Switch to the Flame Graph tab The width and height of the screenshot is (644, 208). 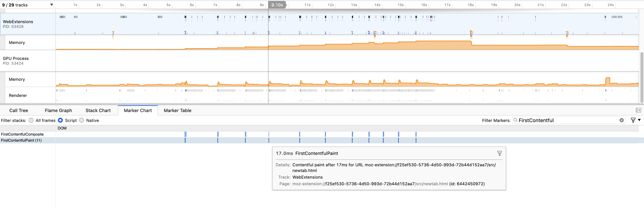click(58, 110)
